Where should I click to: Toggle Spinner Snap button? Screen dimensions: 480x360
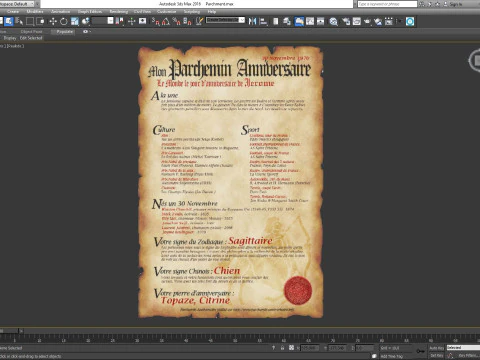(187, 21)
